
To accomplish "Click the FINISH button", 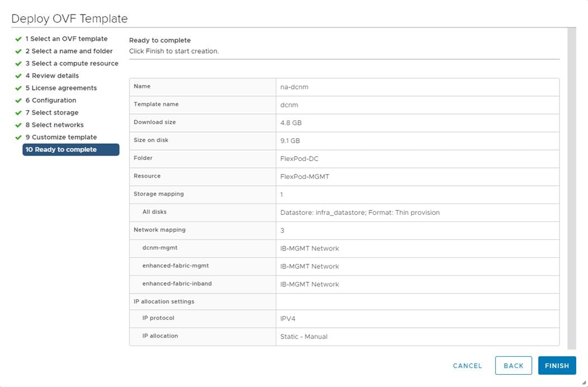I will 557,366.
